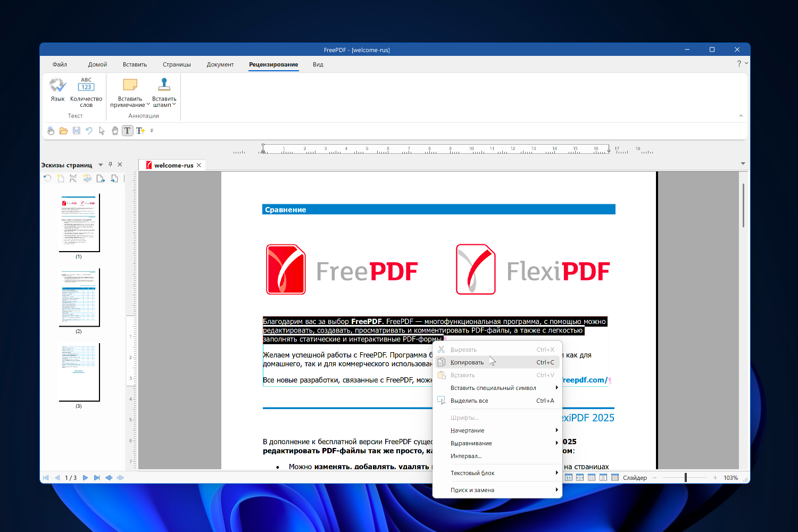The image size is (798, 532).
Task: Choose the grey Hand pan tool
Action: point(115,131)
